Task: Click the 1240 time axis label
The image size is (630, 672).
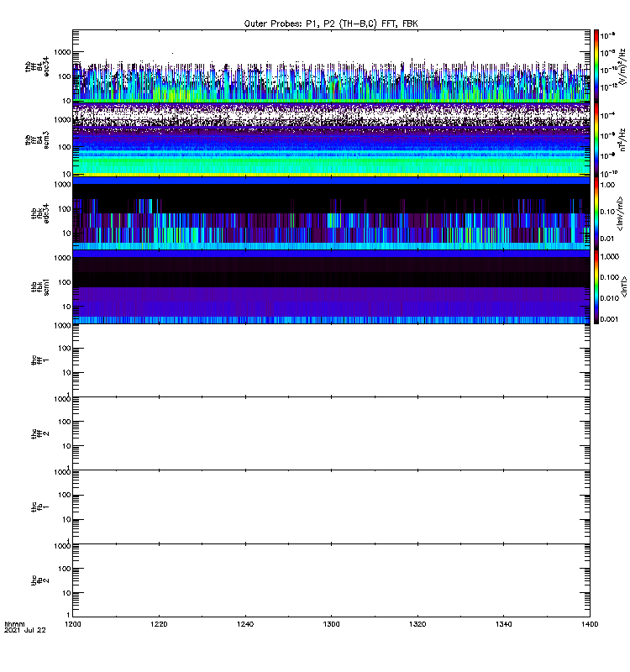Action: click(245, 624)
